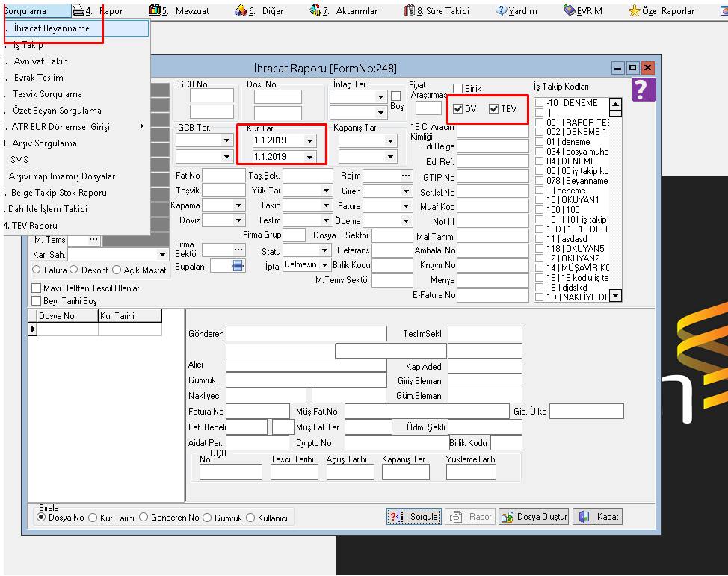This screenshot has width=728, height=576.
Task: Minimize the İhracat Raporu window
Action: tap(617, 68)
